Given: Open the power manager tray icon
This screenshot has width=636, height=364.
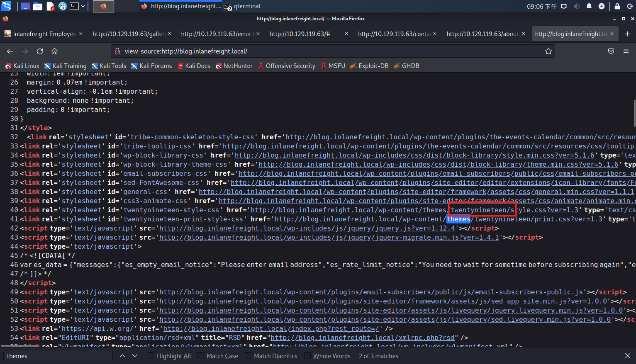Looking at the screenshot, I should [602, 6].
